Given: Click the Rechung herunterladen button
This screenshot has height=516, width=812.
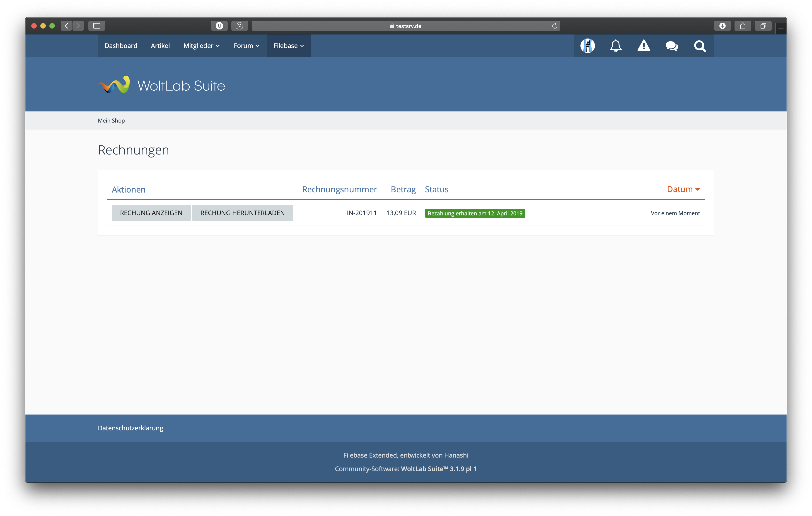Looking at the screenshot, I should [x=242, y=213].
